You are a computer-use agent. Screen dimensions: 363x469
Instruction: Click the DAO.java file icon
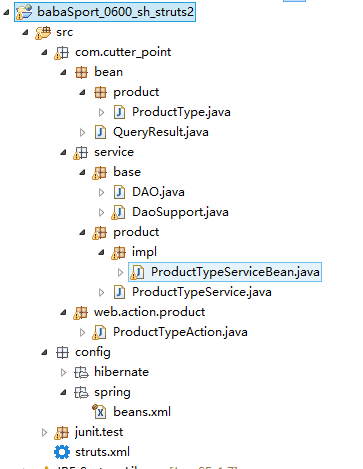click(x=119, y=192)
